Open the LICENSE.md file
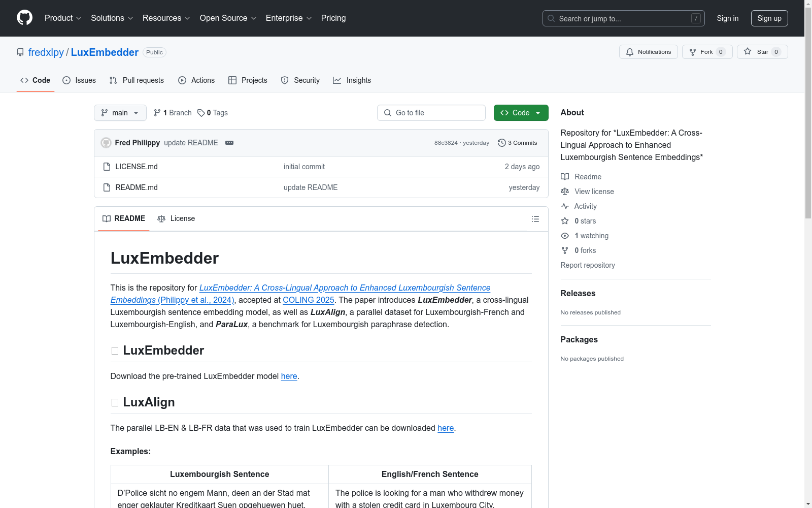Image resolution: width=812 pixels, height=508 pixels. (x=137, y=167)
